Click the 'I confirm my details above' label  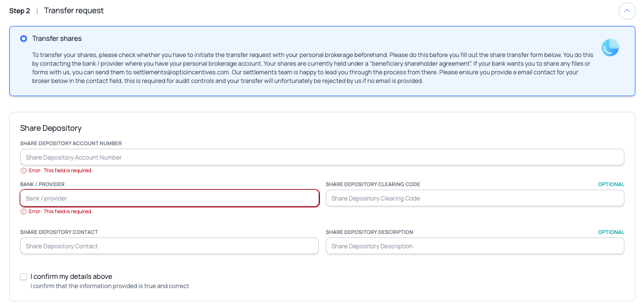coord(71,277)
